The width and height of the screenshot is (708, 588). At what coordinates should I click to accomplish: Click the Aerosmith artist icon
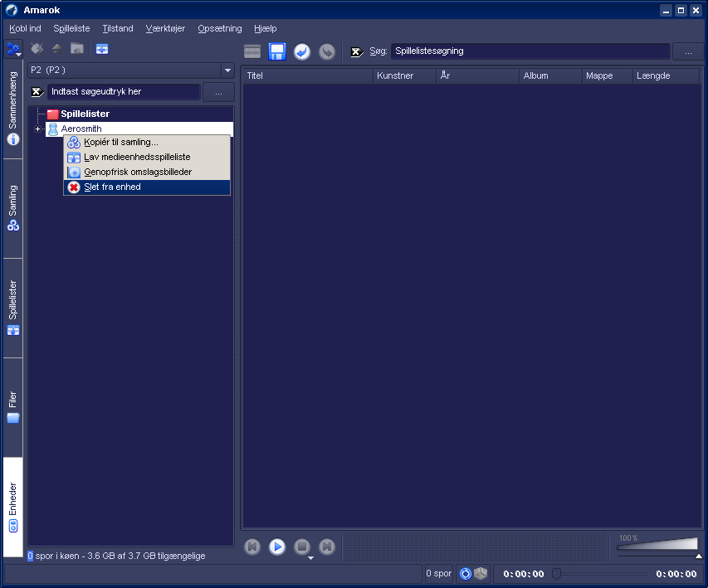(x=53, y=129)
